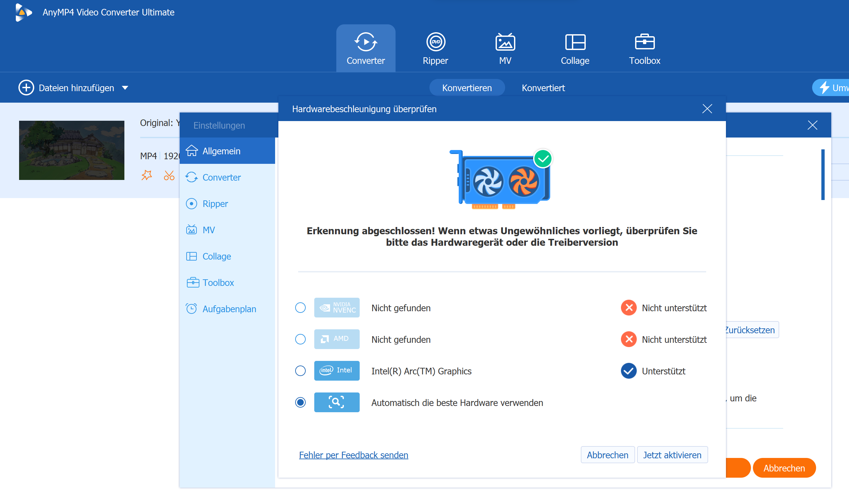Go to the Collage tab

[575, 48]
